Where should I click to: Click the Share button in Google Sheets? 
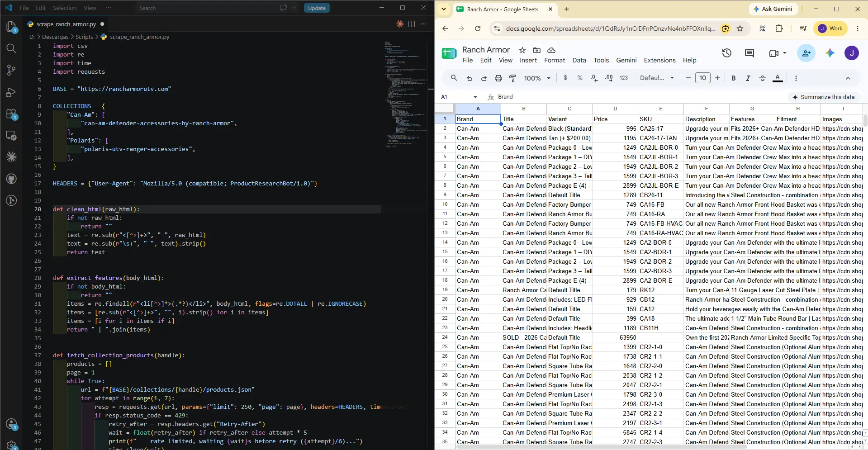click(x=806, y=53)
